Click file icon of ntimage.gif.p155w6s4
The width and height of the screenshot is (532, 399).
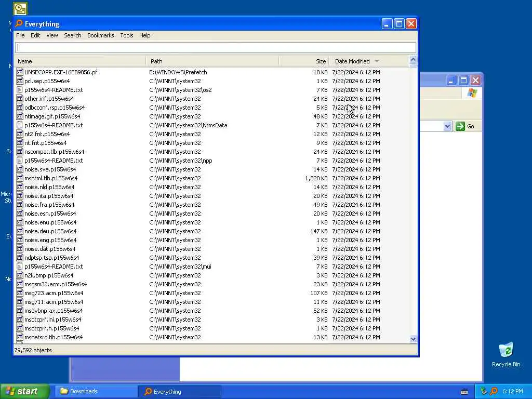tap(20, 116)
